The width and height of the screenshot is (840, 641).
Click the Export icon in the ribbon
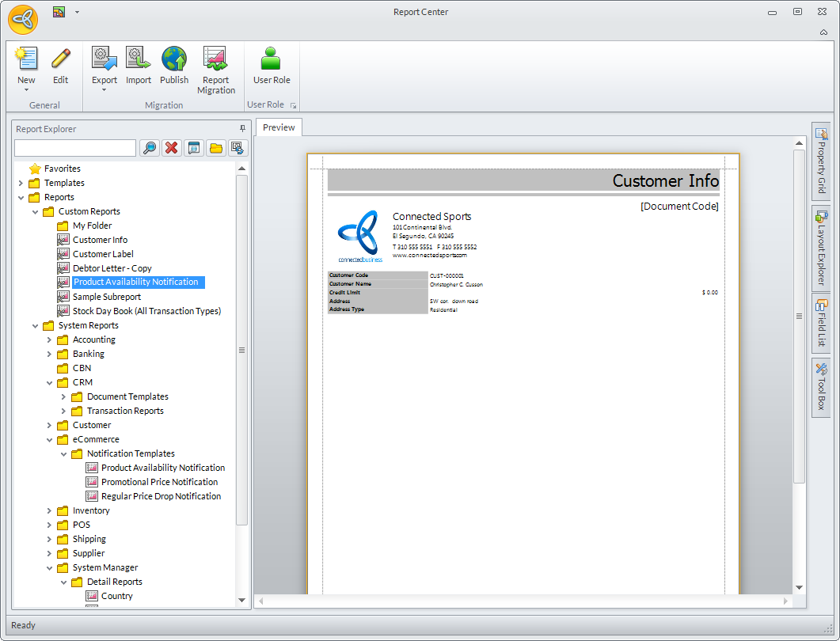point(104,59)
